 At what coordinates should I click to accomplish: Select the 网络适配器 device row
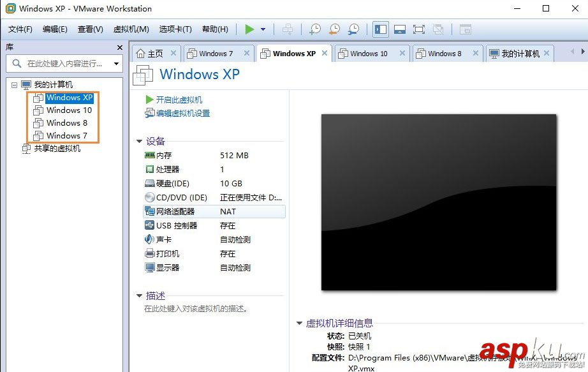214,212
